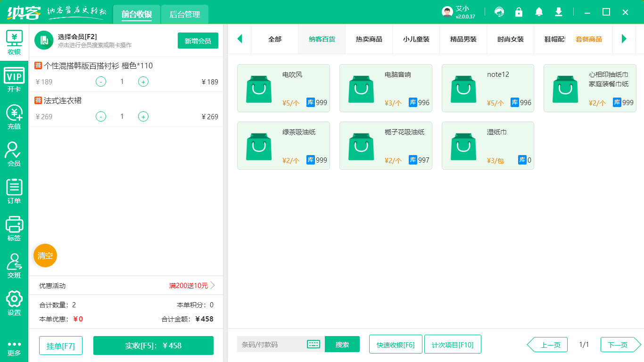Go to next page with 下一页
This screenshot has width=644, height=362.
click(x=621, y=345)
